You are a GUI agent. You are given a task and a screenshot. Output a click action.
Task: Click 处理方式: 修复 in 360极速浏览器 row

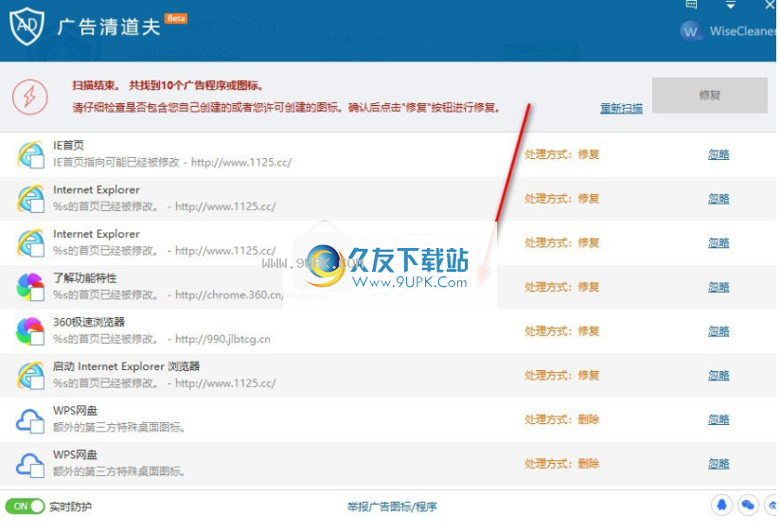pos(561,331)
